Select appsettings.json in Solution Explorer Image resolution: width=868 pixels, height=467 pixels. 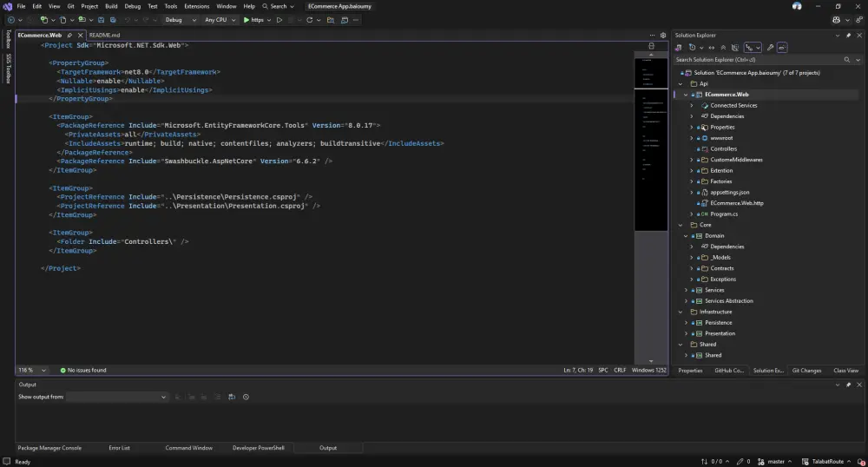[x=730, y=193]
